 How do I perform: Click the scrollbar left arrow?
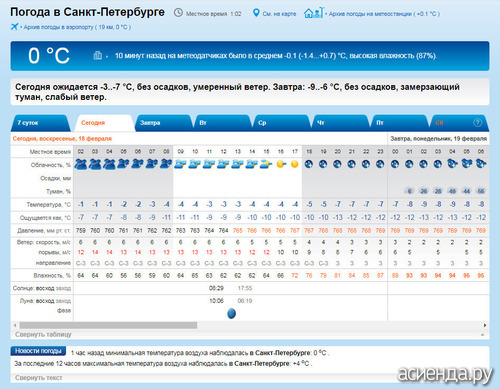(15, 325)
